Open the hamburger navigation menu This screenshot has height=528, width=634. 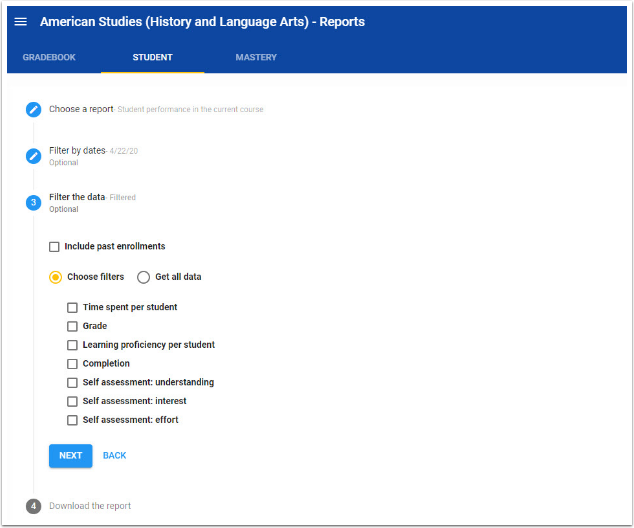21,22
